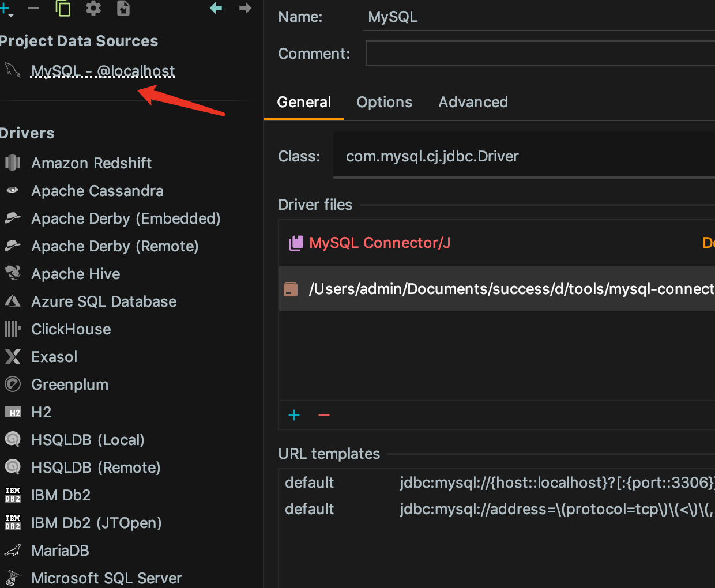Click the Greenplum circular icon

pos(13,384)
